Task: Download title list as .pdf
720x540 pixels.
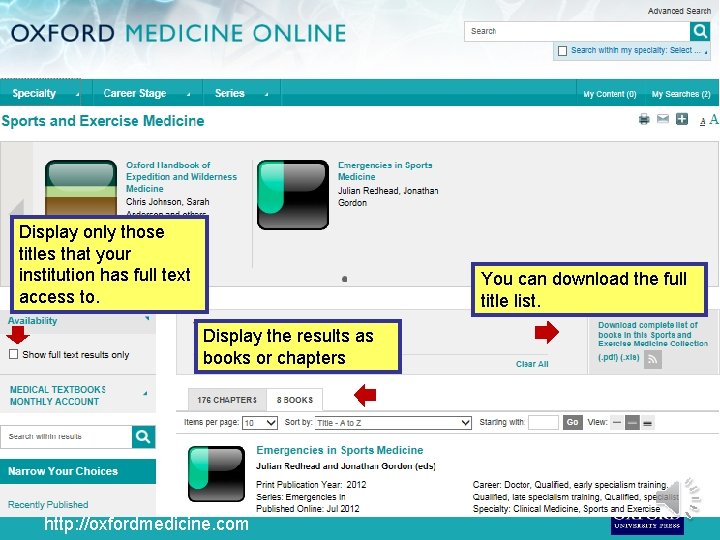Action: pos(608,357)
